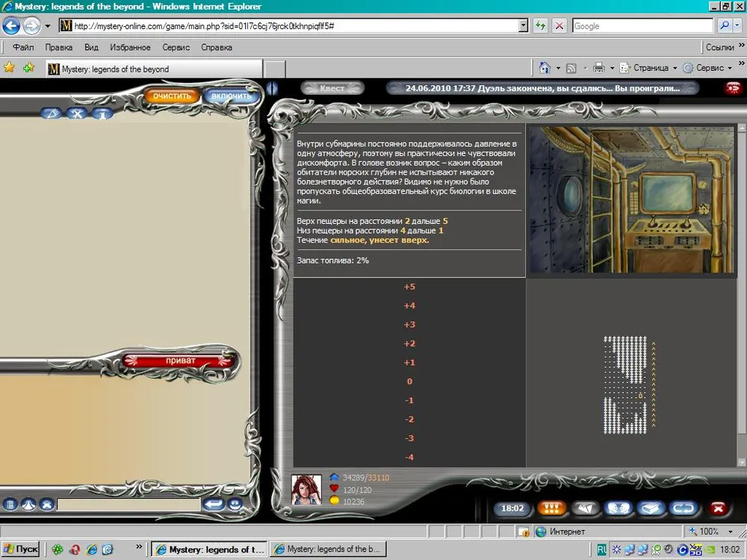
Task: Open the book library icon in game toolbar
Action: tap(652, 508)
